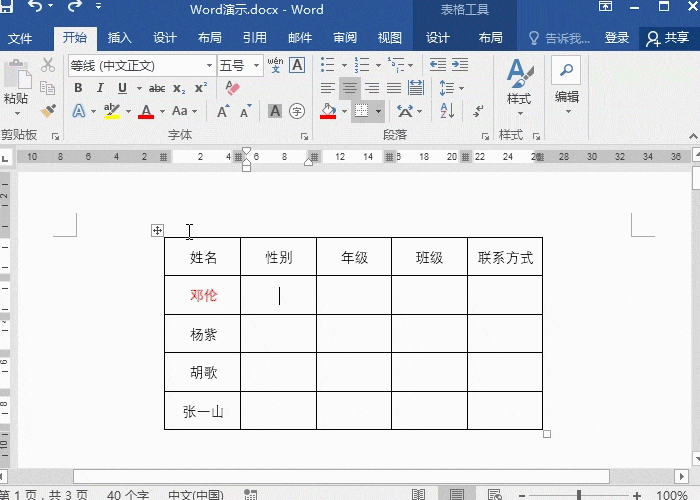Click the Sort A-Z icon
Viewport: 700px width, 500px height.
pos(447,111)
